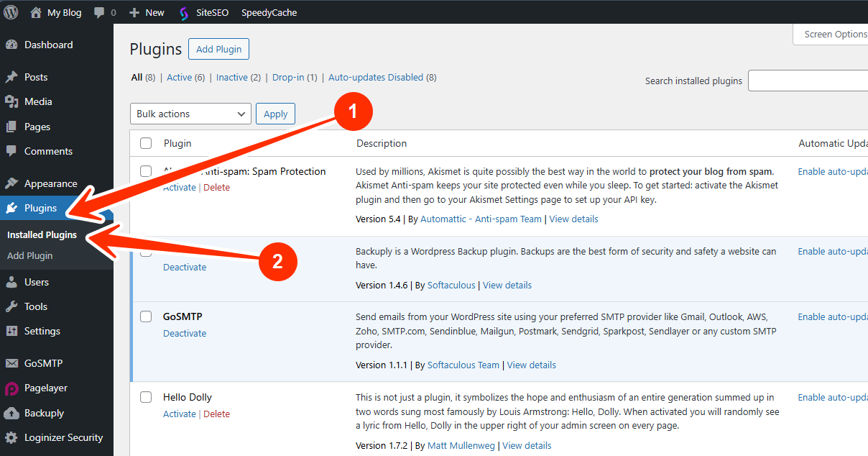Click the Comments sidebar bubble icon

[x=11, y=151]
